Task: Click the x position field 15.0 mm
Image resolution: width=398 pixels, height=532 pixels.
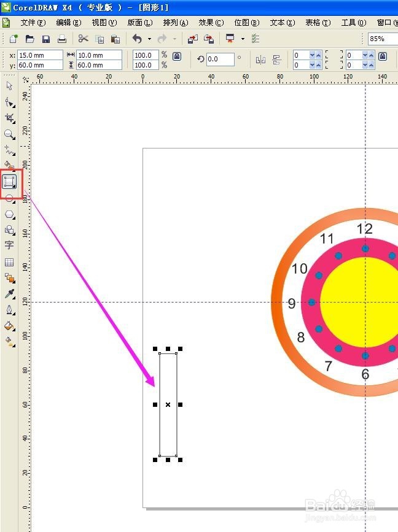Action: pos(40,55)
